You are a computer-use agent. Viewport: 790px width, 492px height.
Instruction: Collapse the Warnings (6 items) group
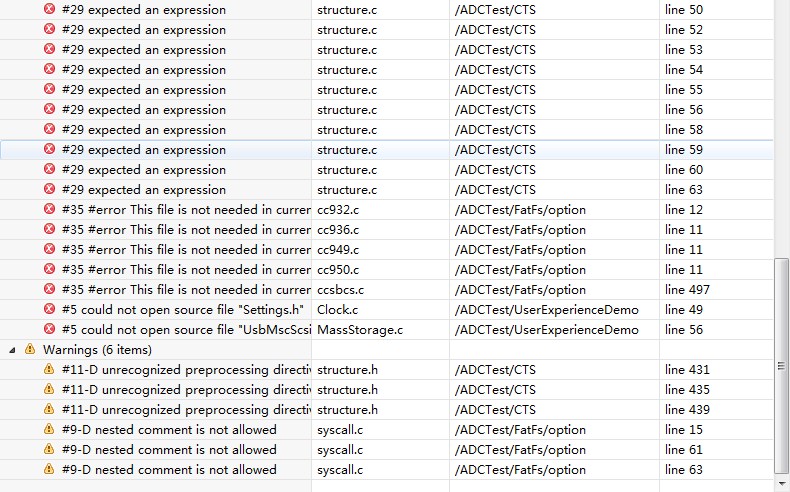tap(12, 350)
